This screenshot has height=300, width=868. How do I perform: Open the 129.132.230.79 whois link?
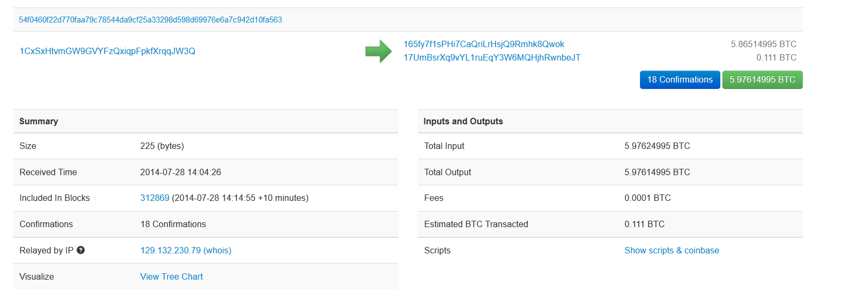click(186, 251)
